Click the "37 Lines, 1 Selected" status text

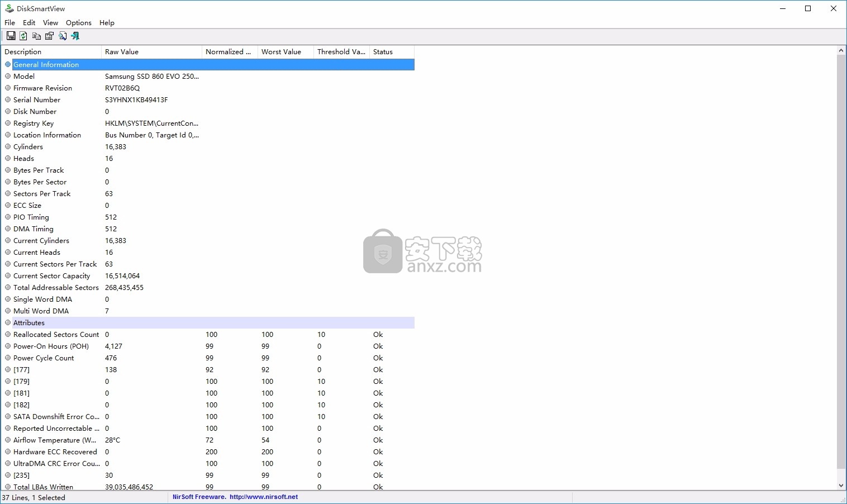[34, 497]
